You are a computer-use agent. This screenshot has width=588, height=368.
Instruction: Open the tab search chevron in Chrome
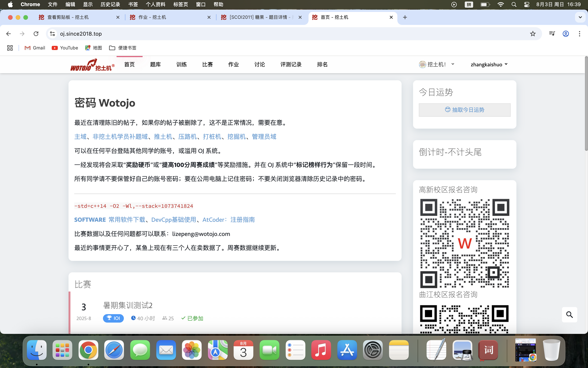click(x=580, y=17)
